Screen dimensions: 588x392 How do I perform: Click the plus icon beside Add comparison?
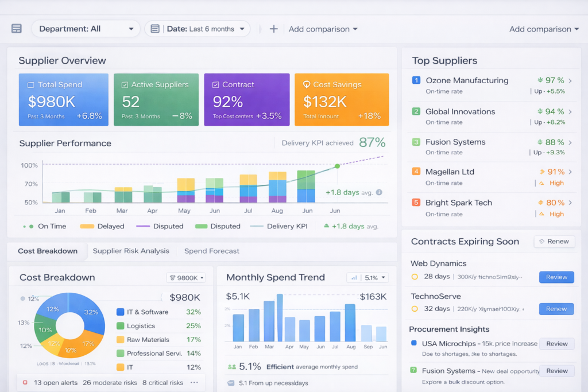click(274, 29)
